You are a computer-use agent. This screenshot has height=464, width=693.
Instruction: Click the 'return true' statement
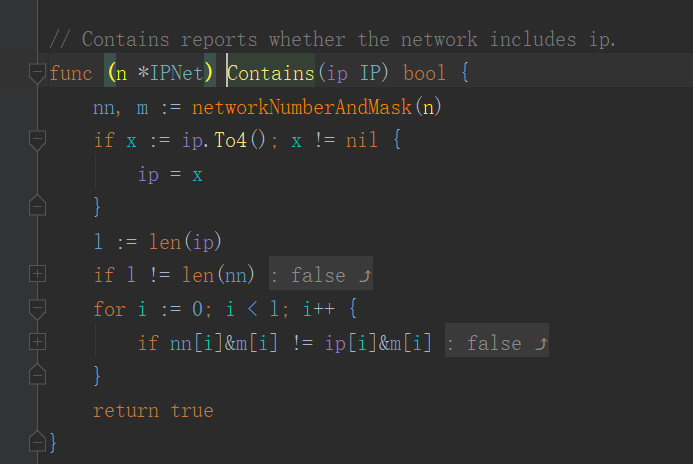(x=153, y=411)
